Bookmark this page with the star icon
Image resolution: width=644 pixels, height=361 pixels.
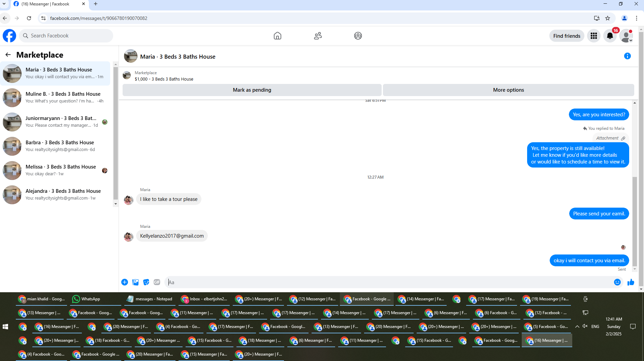point(608,18)
